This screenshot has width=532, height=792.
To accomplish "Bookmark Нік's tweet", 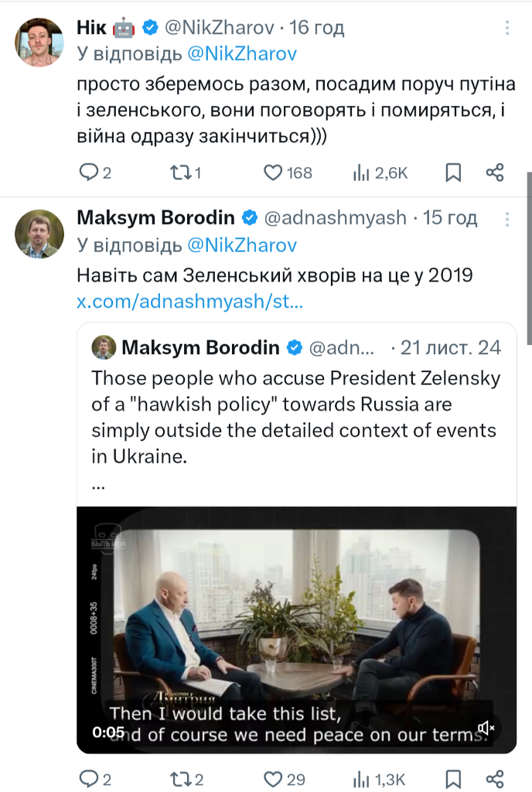I will [x=454, y=172].
